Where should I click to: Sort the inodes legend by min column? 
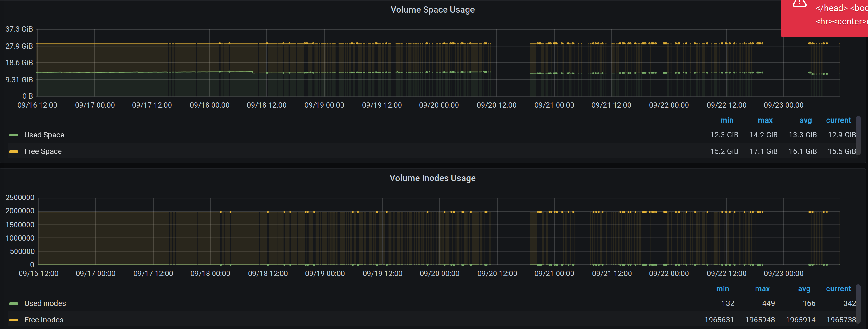[x=723, y=289]
